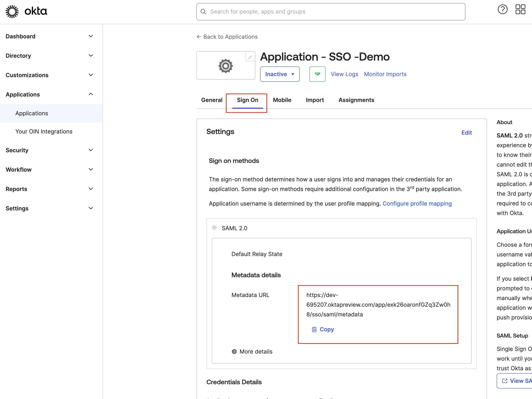
Task: Click the green handshake icon button
Action: (x=317, y=74)
